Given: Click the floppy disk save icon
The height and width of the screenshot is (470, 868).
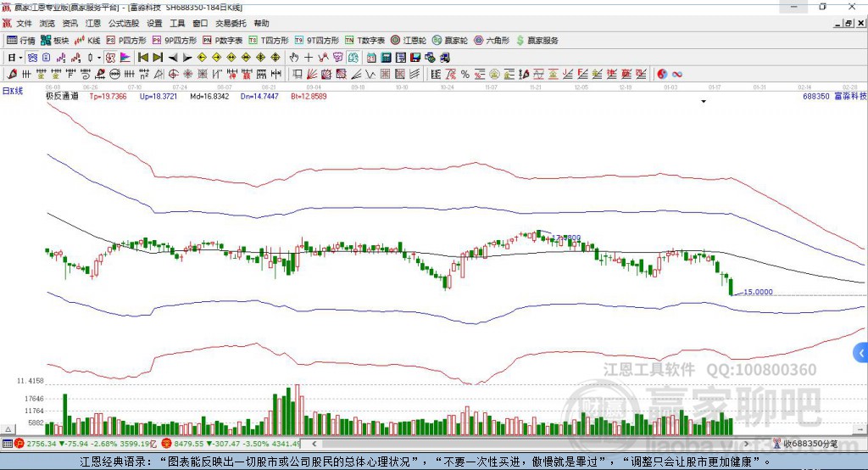Looking at the screenshot, I should 415,58.
